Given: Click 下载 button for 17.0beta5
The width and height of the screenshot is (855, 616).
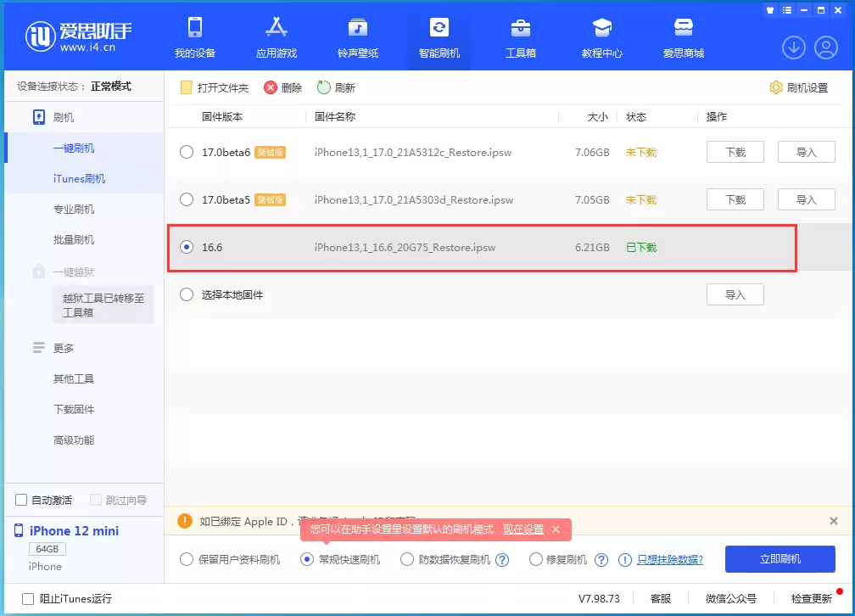Looking at the screenshot, I should coord(735,199).
